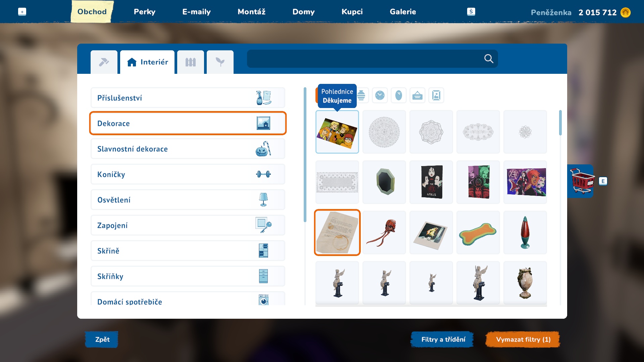This screenshot has width=644, height=362.
Task: Select the mirror filter icon
Action: tap(398, 96)
